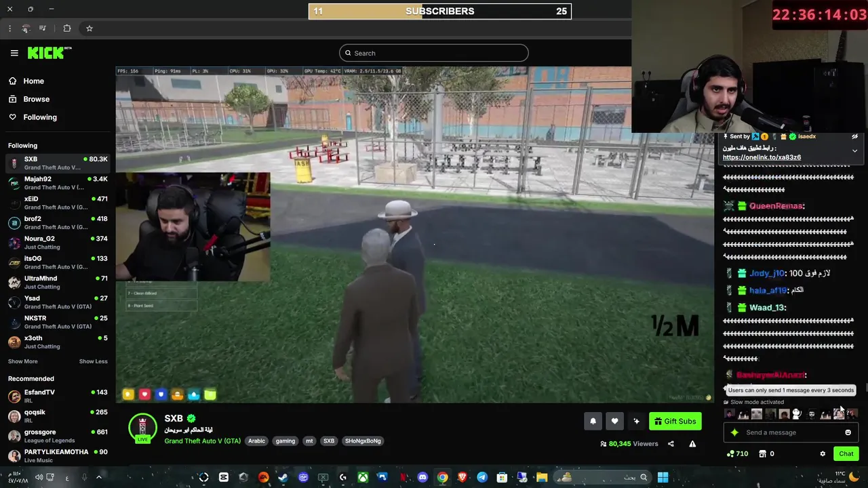Click the browser bookmark star icon
868x488 pixels.
tap(89, 28)
